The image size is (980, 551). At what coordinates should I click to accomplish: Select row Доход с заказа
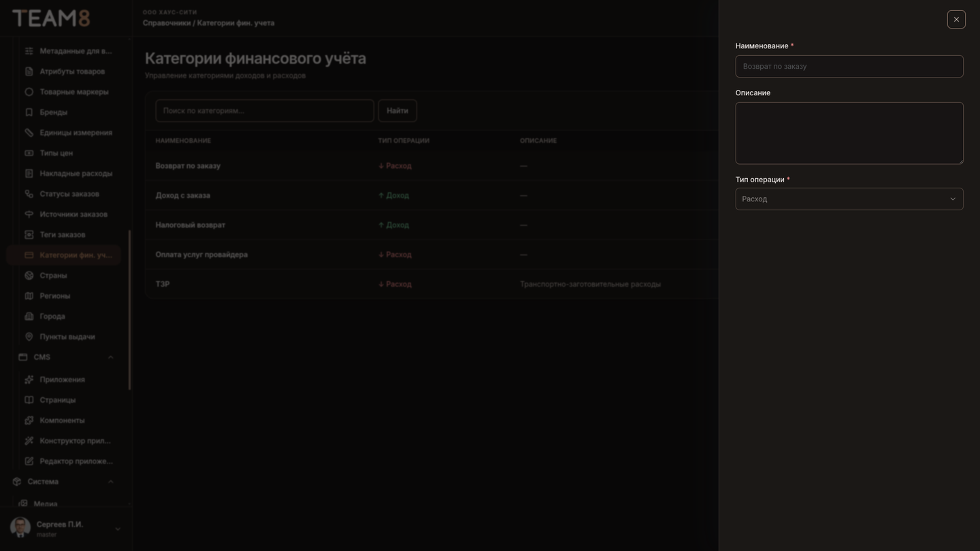(431, 195)
